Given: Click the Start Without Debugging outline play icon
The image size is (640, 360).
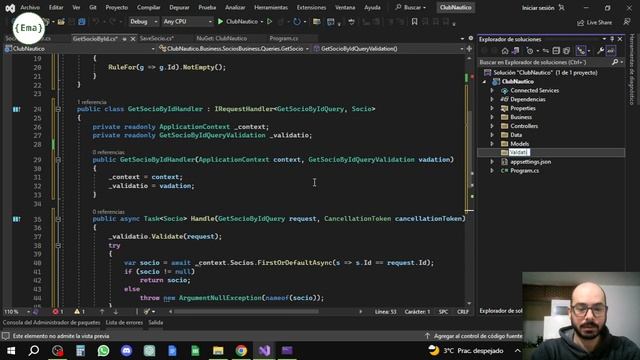Looking at the screenshot, I should click(269, 22).
